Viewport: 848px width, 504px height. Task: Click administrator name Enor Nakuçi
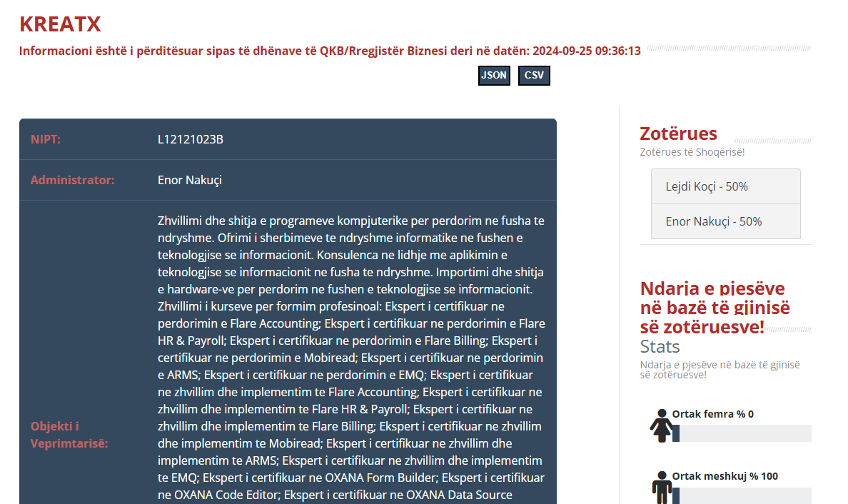[x=190, y=180]
